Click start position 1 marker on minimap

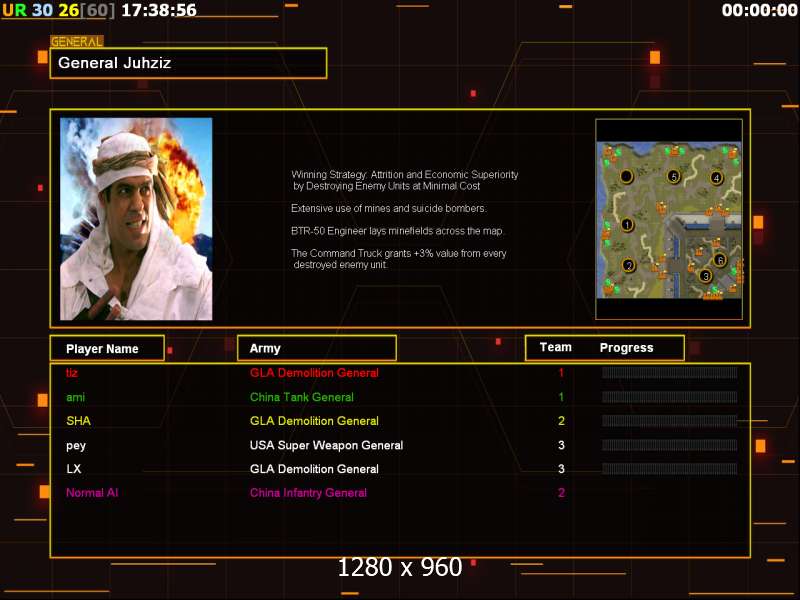[x=627, y=224]
